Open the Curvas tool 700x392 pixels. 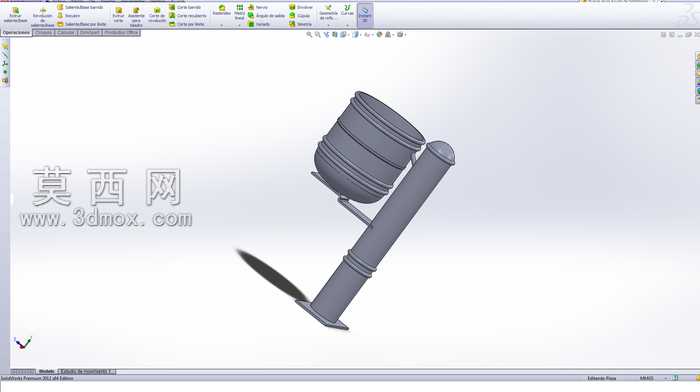347,11
